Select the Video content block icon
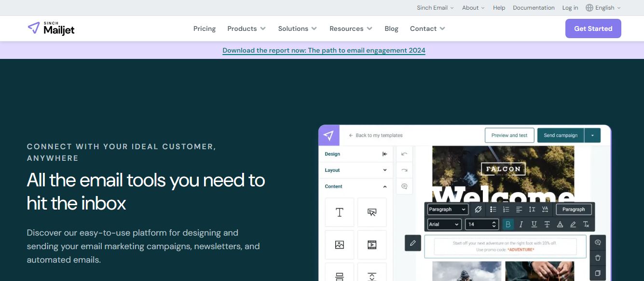The image size is (644, 281). click(x=372, y=245)
